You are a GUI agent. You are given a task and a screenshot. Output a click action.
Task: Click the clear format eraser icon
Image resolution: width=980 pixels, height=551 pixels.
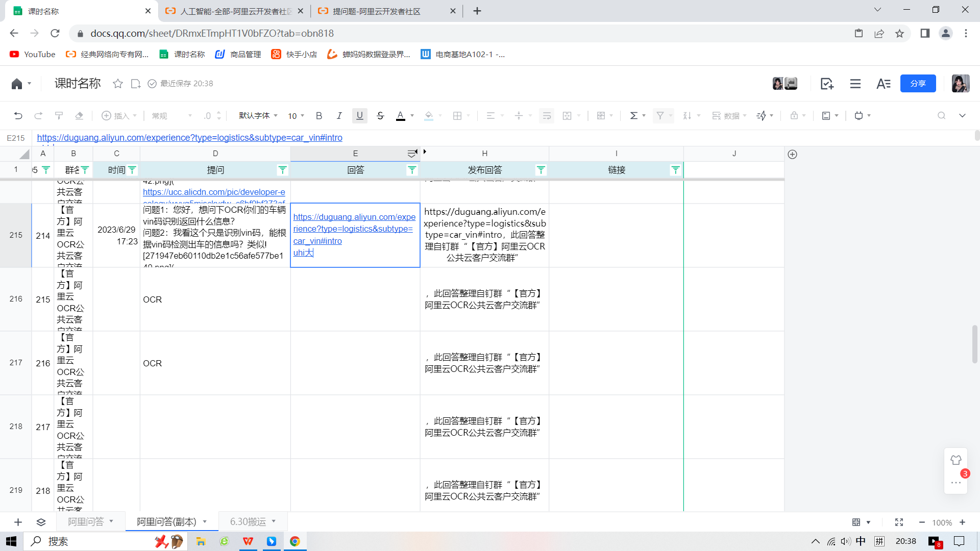pyautogui.click(x=79, y=116)
